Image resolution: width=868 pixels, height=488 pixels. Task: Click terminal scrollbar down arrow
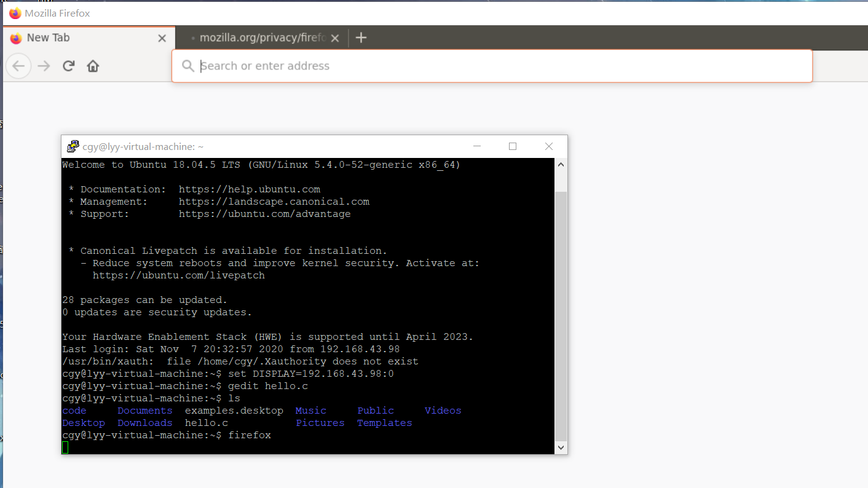(561, 448)
